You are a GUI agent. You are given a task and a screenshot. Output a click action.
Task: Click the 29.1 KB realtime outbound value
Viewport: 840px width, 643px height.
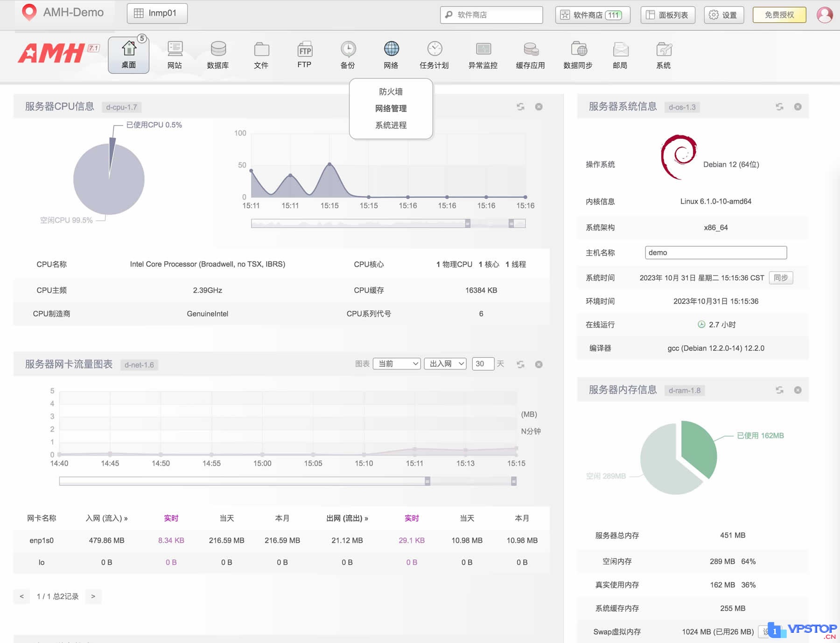tap(412, 541)
